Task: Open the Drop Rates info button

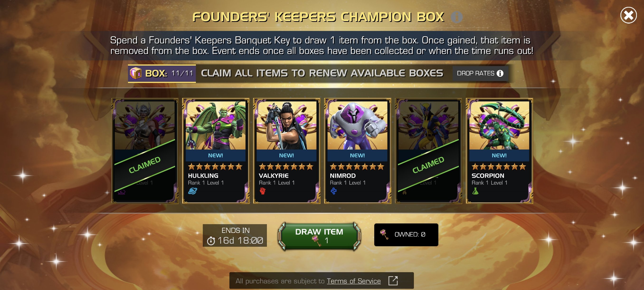Action: click(480, 73)
